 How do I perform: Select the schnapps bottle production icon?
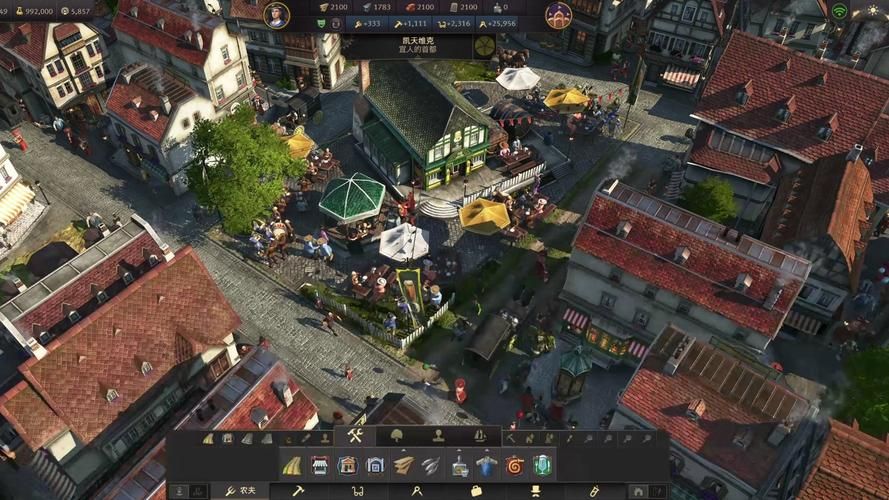point(459,466)
